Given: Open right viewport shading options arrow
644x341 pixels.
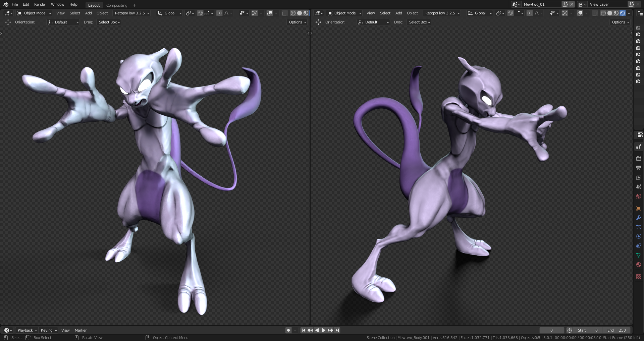Looking at the screenshot, I should 629,13.
